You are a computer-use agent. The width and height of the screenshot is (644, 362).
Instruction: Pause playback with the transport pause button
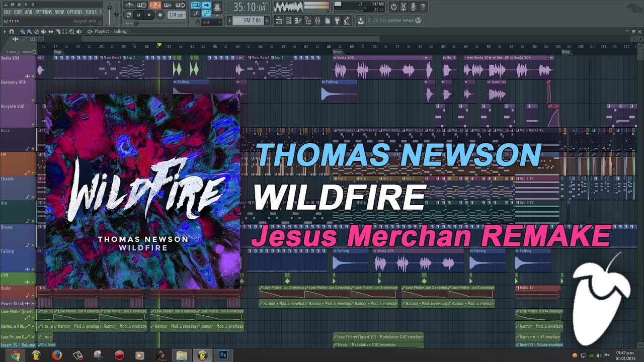138,15
